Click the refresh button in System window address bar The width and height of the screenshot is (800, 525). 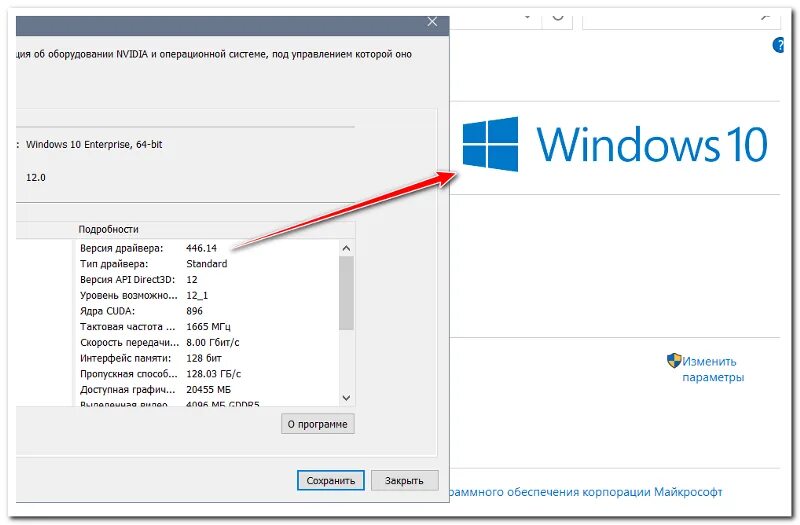558,17
